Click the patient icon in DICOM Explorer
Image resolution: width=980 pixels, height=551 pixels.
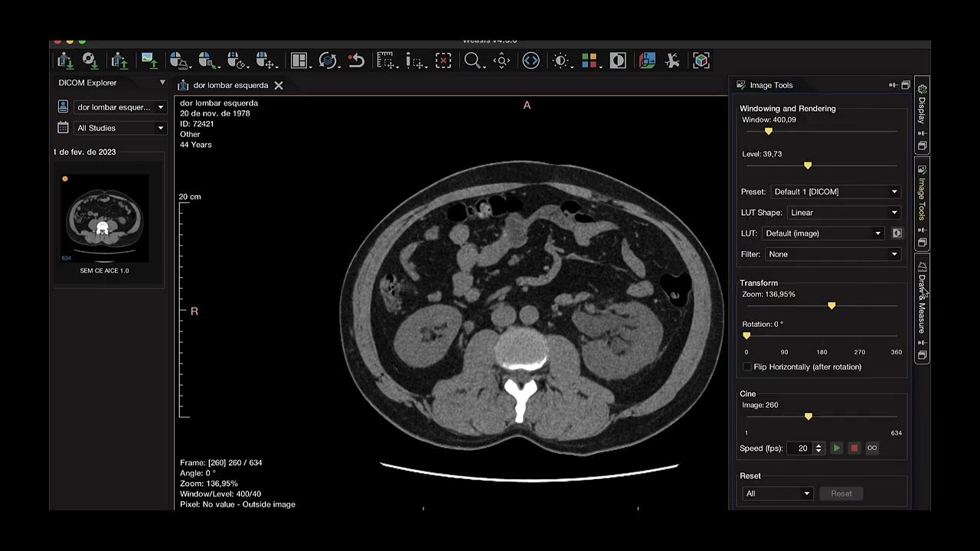pyautogui.click(x=63, y=107)
